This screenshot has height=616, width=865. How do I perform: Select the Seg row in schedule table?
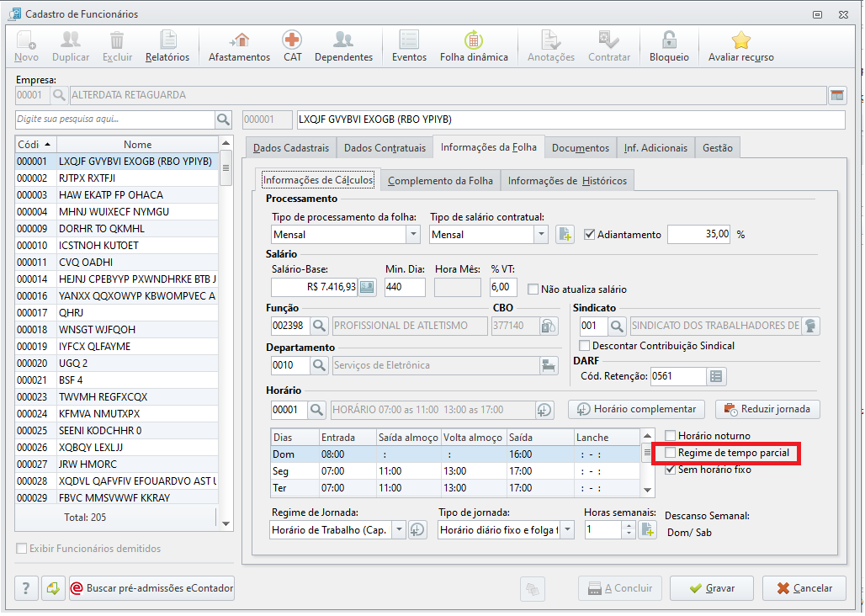click(455, 471)
